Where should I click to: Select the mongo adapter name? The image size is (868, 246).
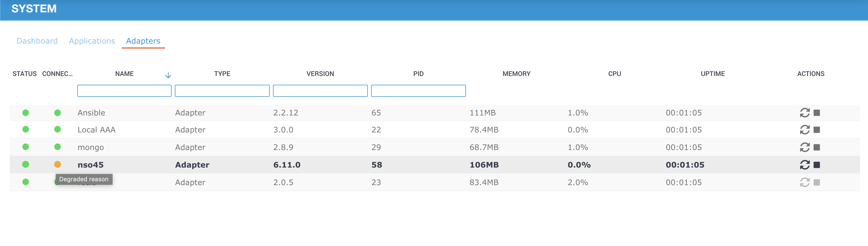tap(91, 147)
